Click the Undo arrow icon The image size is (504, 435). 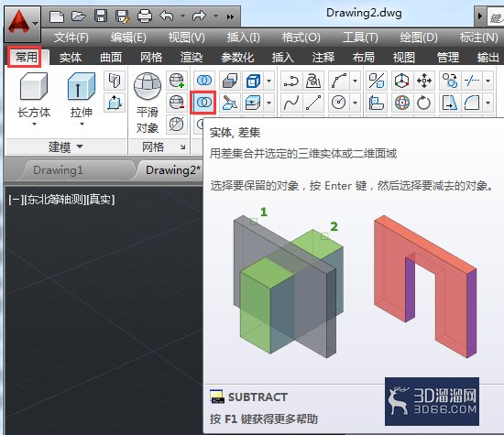tap(167, 16)
